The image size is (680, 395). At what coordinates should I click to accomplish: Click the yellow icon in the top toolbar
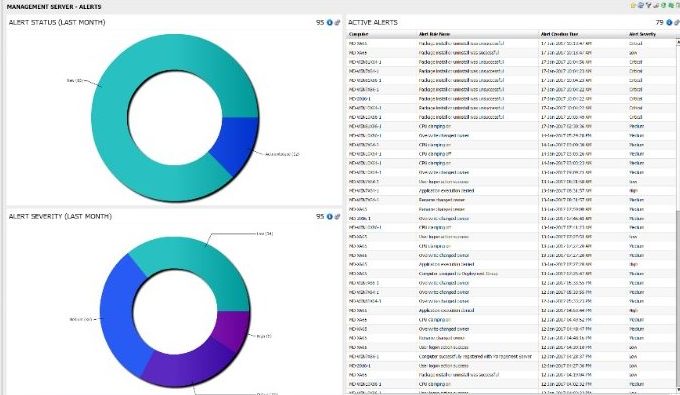633,5
